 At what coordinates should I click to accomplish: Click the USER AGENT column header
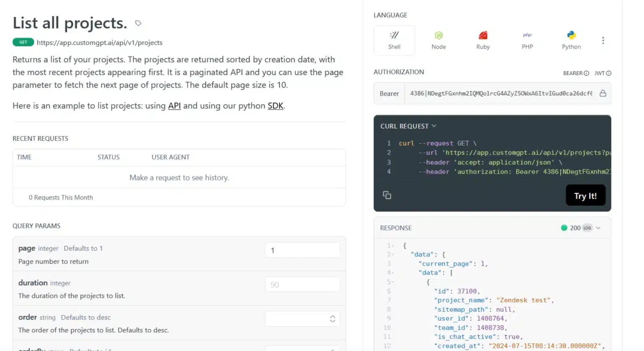coord(171,157)
